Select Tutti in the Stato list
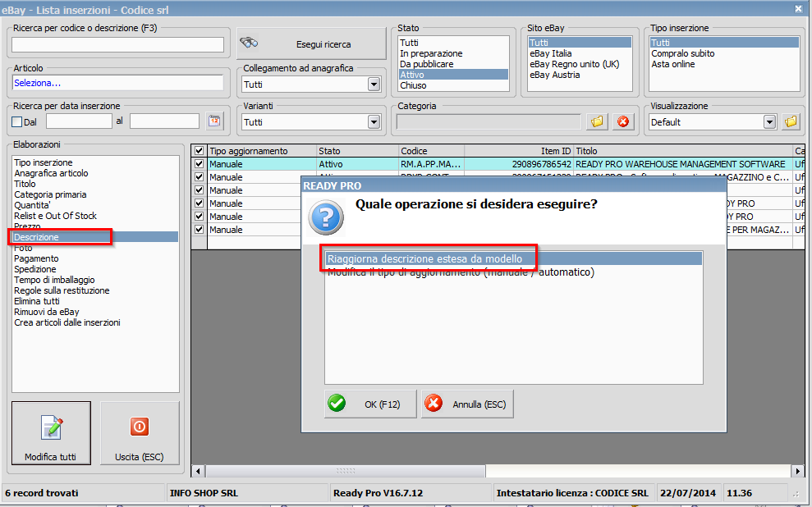 tap(453, 43)
